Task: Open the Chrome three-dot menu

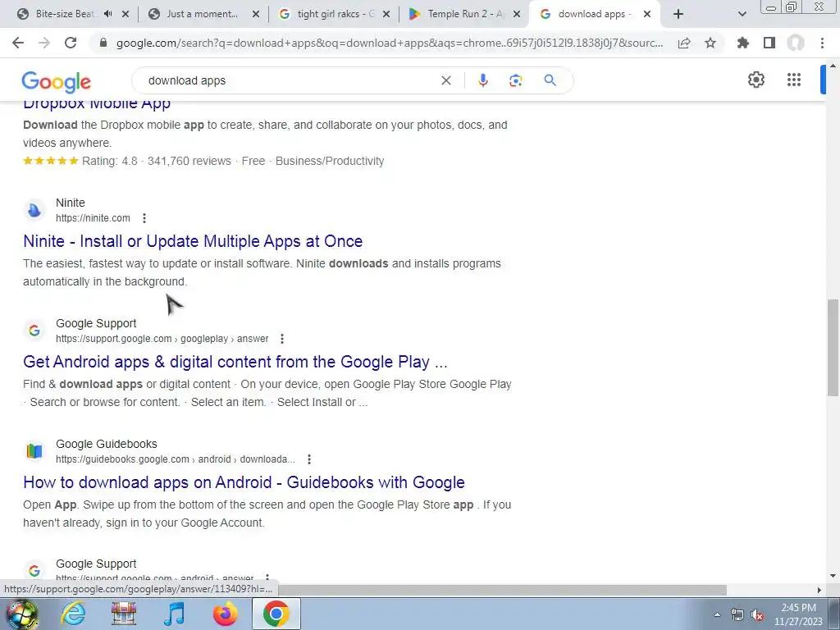Action: [x=822, y=43]
